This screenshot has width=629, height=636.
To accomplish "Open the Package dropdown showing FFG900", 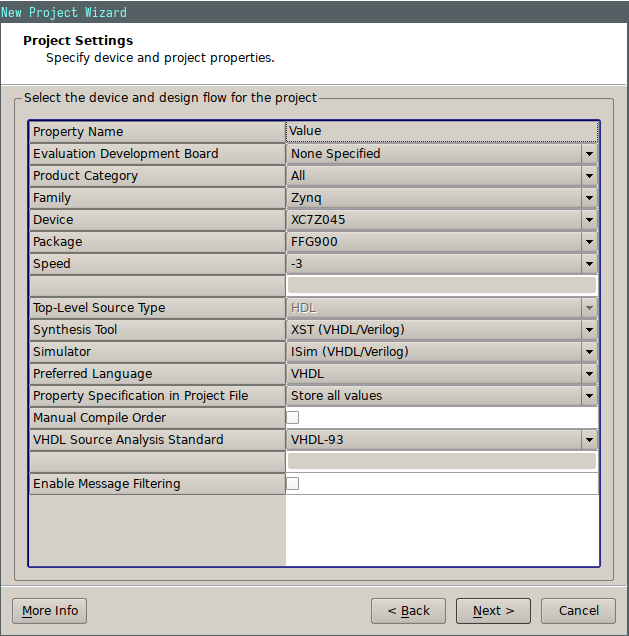I will pyautogui.click(x=442, y=242).
